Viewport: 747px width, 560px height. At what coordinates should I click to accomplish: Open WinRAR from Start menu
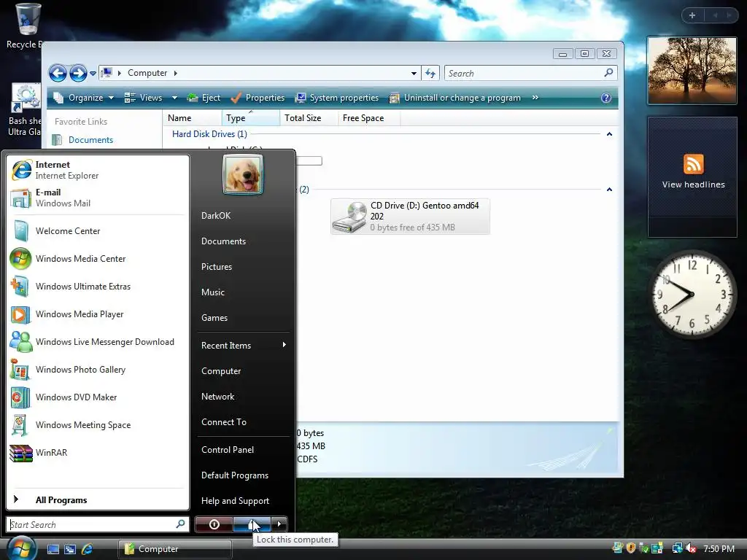(98, 452)
